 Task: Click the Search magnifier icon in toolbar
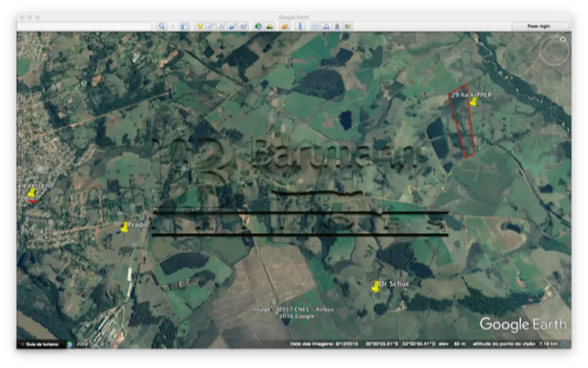point(161,26)
